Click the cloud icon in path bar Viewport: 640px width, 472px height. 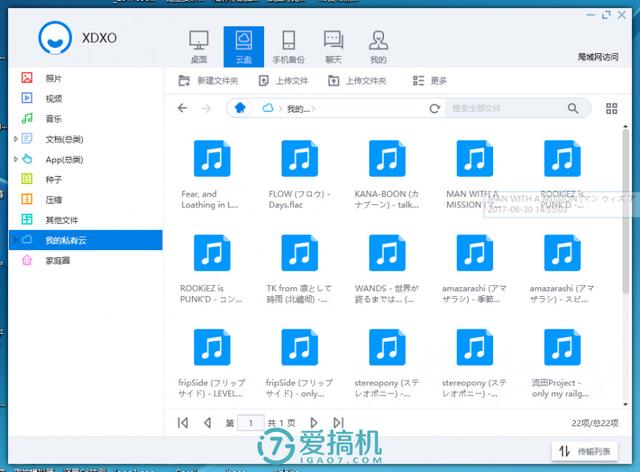coord(268,108)
